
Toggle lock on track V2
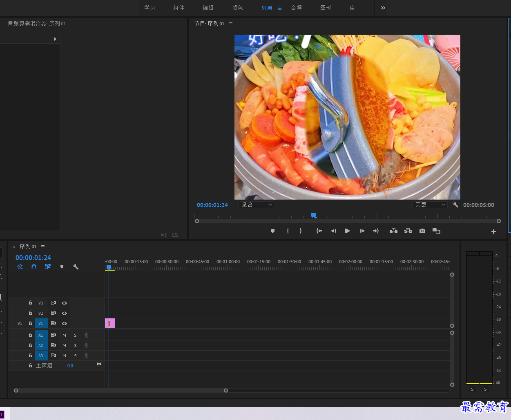[30, 313]
